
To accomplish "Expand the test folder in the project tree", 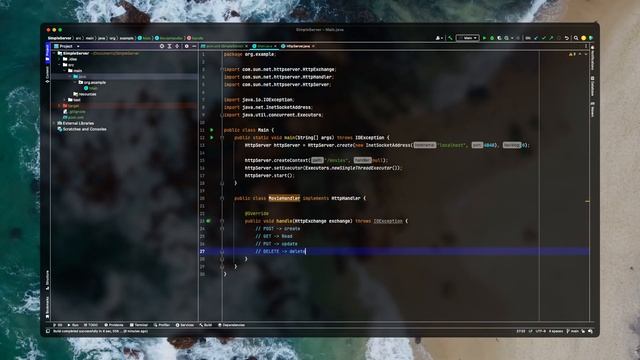I will [65, 100].
